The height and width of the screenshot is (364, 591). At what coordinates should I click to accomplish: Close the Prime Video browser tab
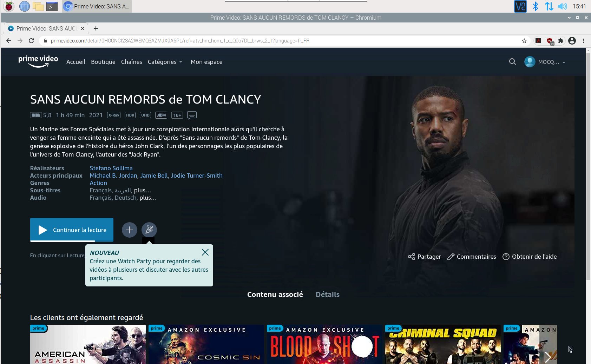point(83,28)
